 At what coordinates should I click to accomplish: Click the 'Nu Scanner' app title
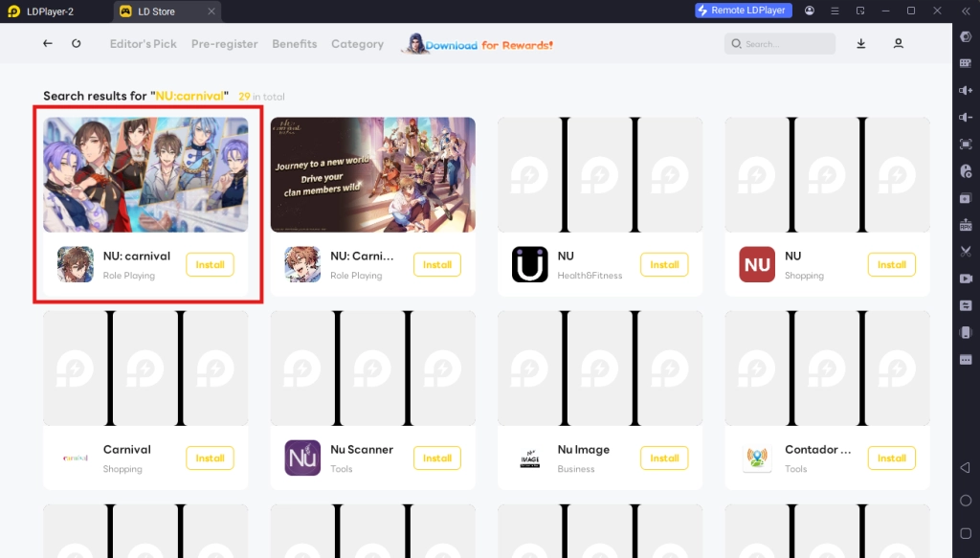362,450
